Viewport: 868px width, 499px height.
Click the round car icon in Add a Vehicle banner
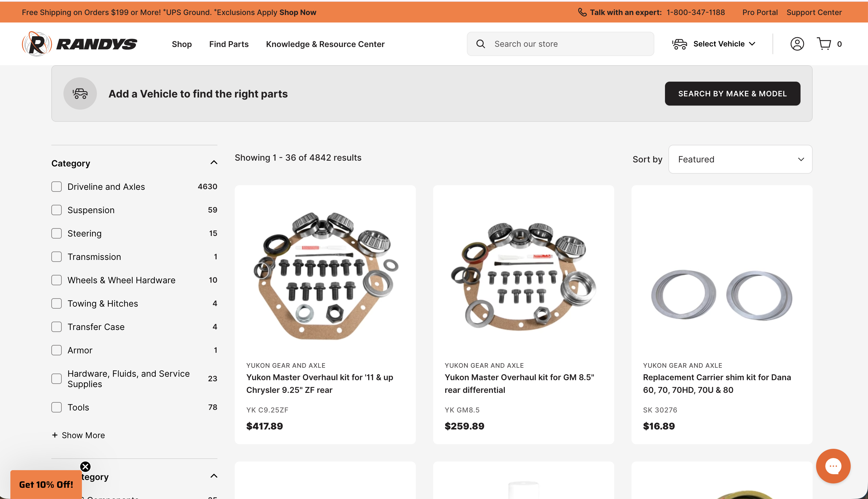coord(80,93)
